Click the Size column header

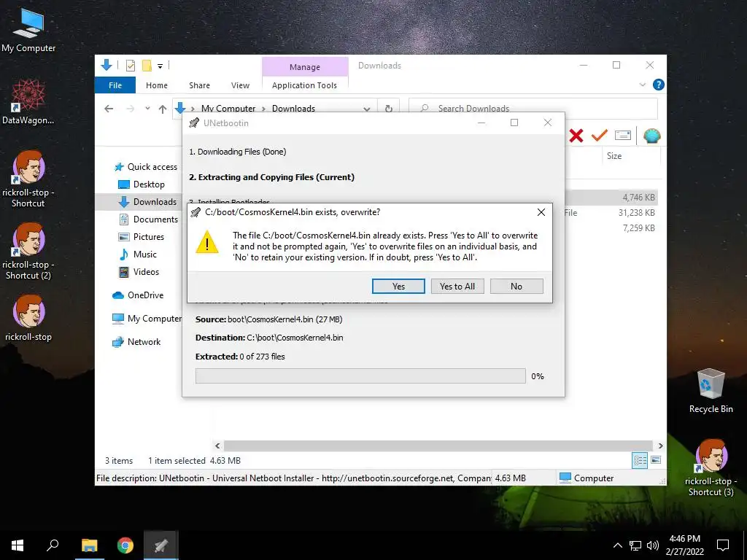pos(614,156)
